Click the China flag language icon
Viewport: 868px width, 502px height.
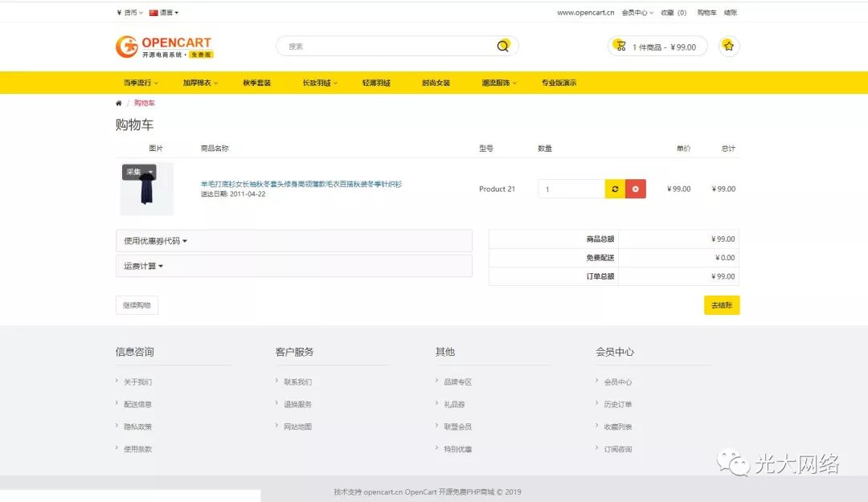pyautogui.click(x=154, y=13)
